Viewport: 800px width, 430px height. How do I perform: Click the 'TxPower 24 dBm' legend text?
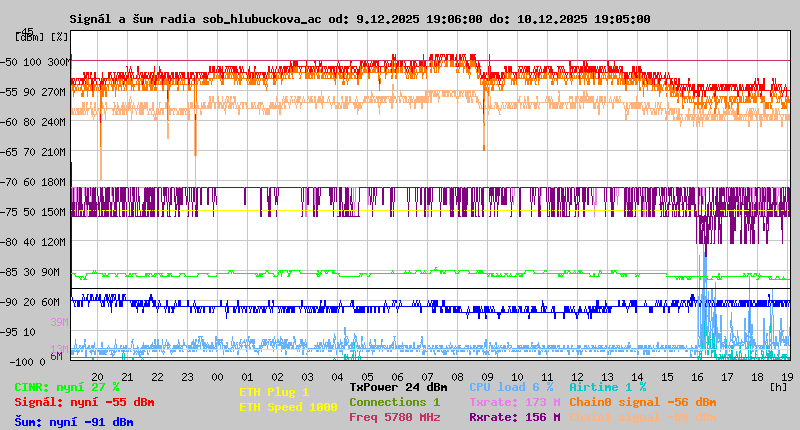398,387
